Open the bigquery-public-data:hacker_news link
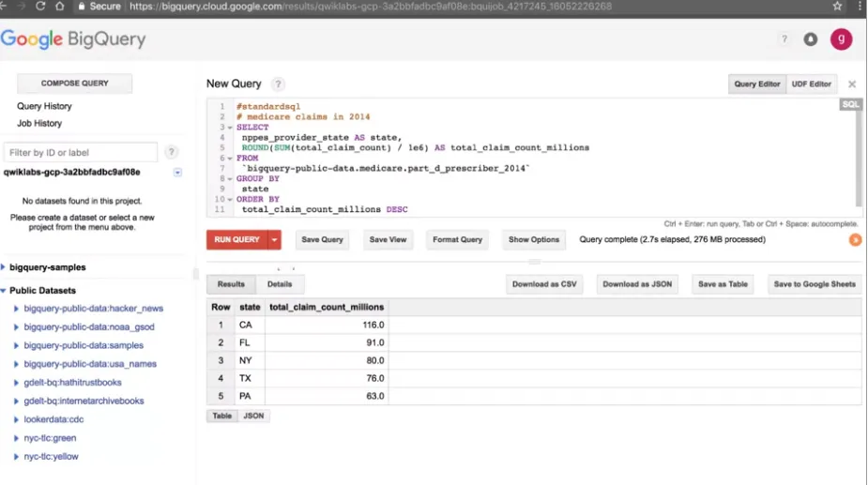The height and width of the screenshot is (485, 868). click(x=94, y=309)
